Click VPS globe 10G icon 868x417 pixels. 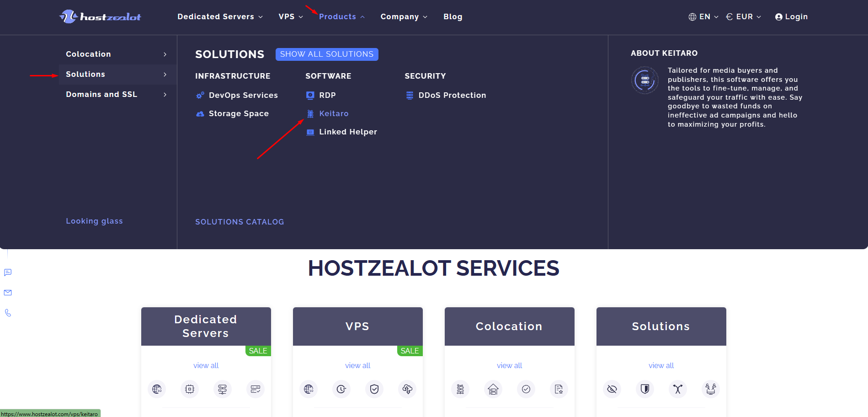(309, 389)
